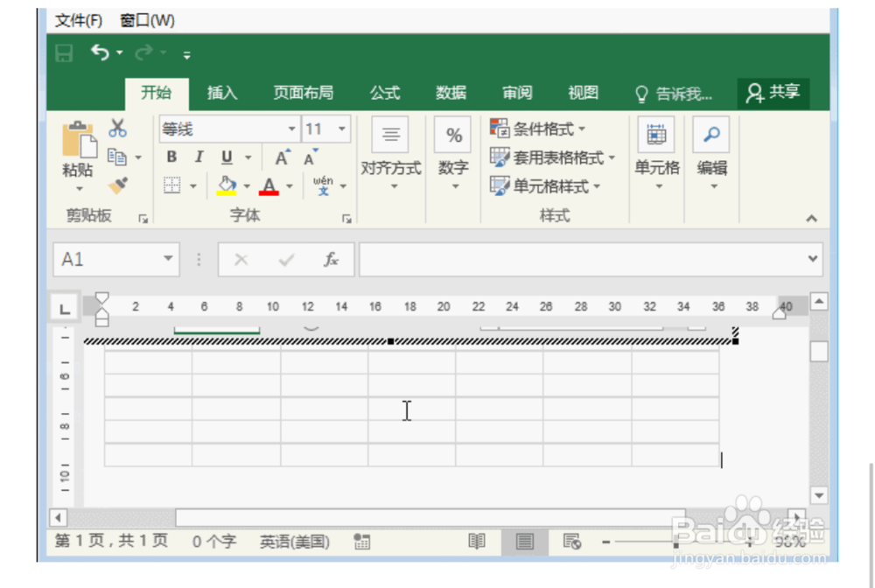Click the 告诉我 search box
Screen dimensions: 875x588
point(674,94)
